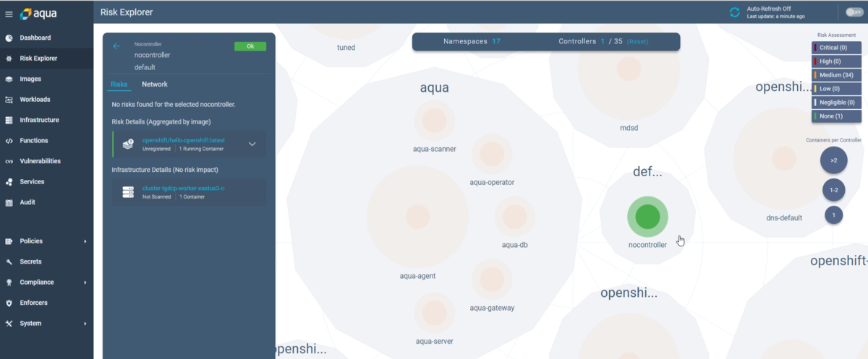
Task: Click the cluster worker server icon
Action: click(128, 192)
